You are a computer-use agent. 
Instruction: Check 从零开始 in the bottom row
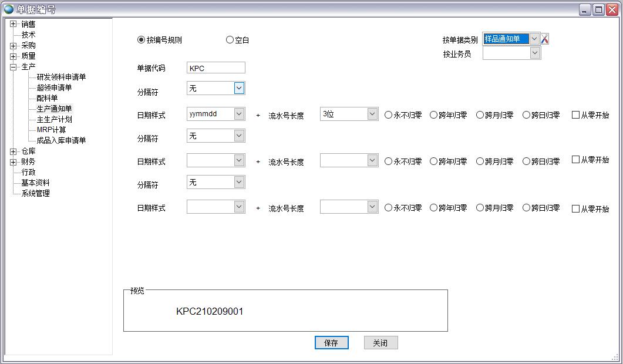[x=575, y=207]
